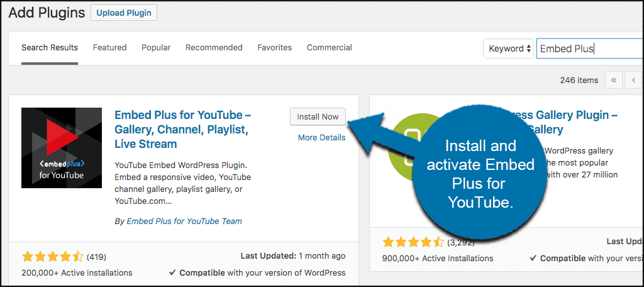
Task: Switch to the Commercial tab
Action: (x=330, y=48)
